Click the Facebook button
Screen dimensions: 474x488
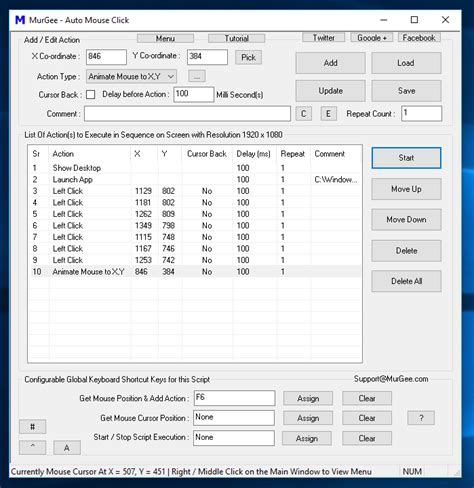pos(419,38)
